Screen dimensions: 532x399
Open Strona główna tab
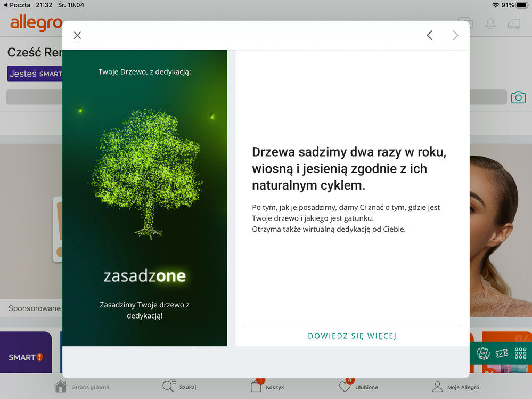pyautogui.click(x=82, y=387)
